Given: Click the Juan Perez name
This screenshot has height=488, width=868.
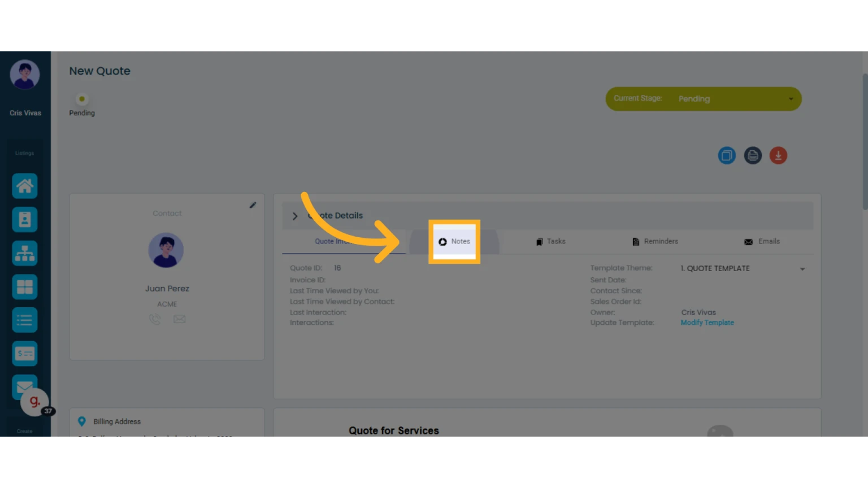Looking at the screenshot, I should click(x=167, y=289).
